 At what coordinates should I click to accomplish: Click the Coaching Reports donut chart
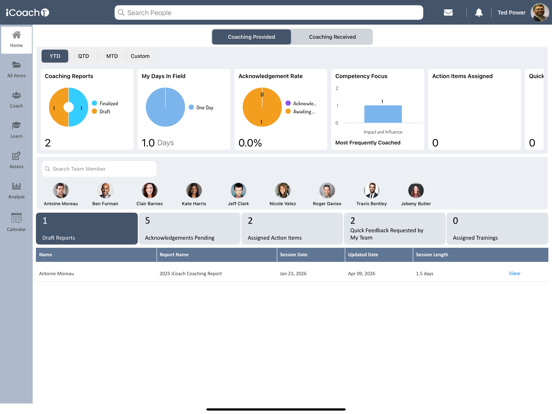click(68, 107)
